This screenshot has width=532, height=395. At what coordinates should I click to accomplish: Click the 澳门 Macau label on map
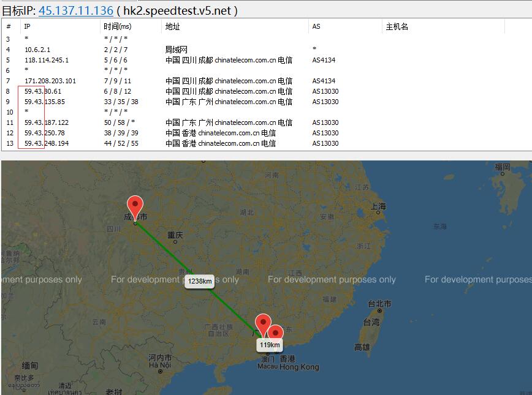[268, 363]
